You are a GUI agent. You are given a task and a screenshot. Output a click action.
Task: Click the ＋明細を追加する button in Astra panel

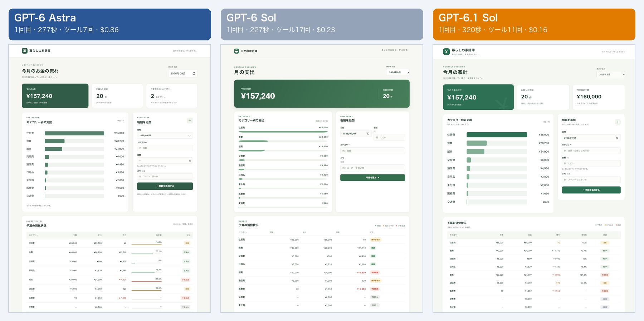(x=165, y=186)
